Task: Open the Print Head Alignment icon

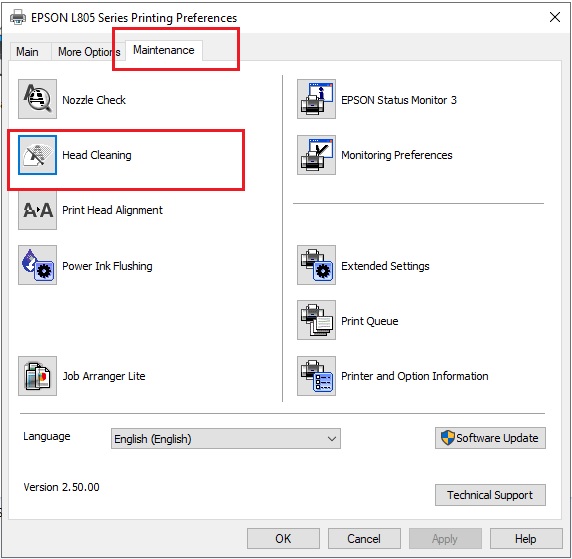Action: [x=38, y=210]
